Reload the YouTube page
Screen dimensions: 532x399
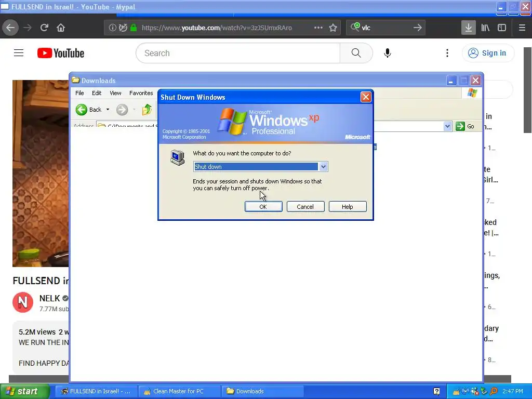[44, 28]
